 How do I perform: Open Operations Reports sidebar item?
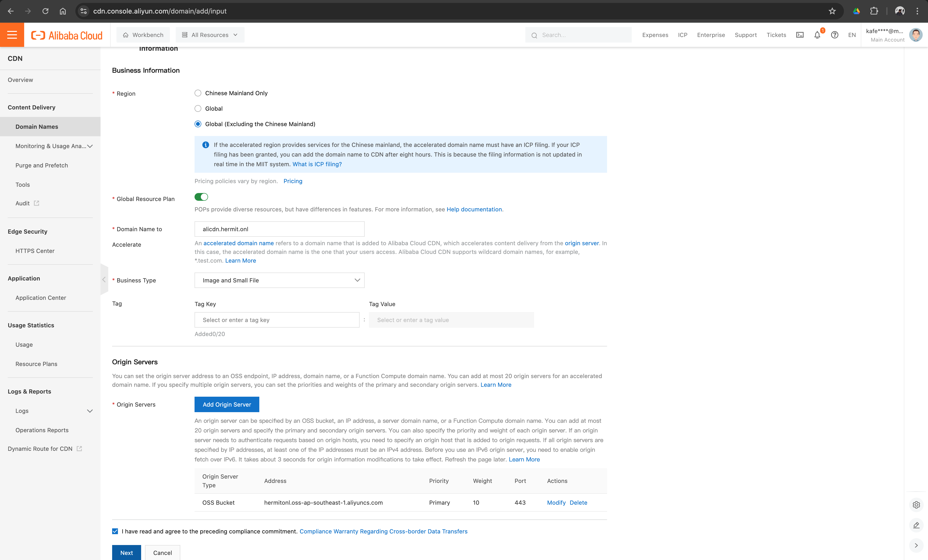(42, 430)
